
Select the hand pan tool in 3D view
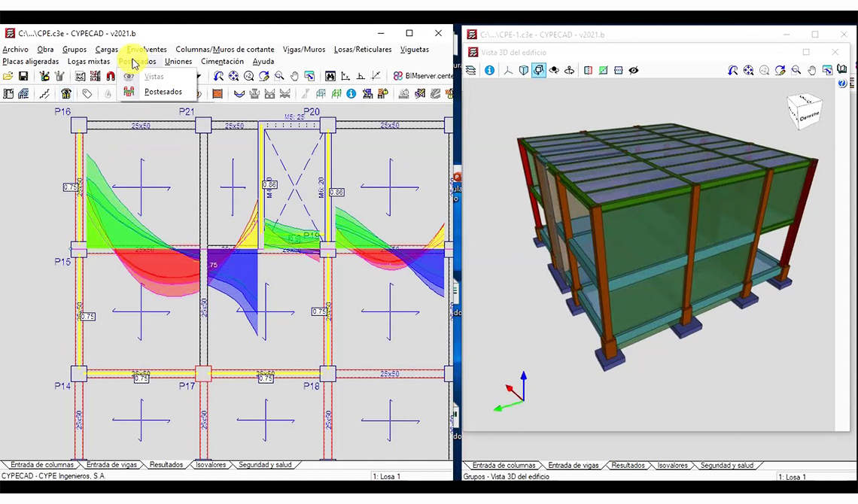point(812,70)
